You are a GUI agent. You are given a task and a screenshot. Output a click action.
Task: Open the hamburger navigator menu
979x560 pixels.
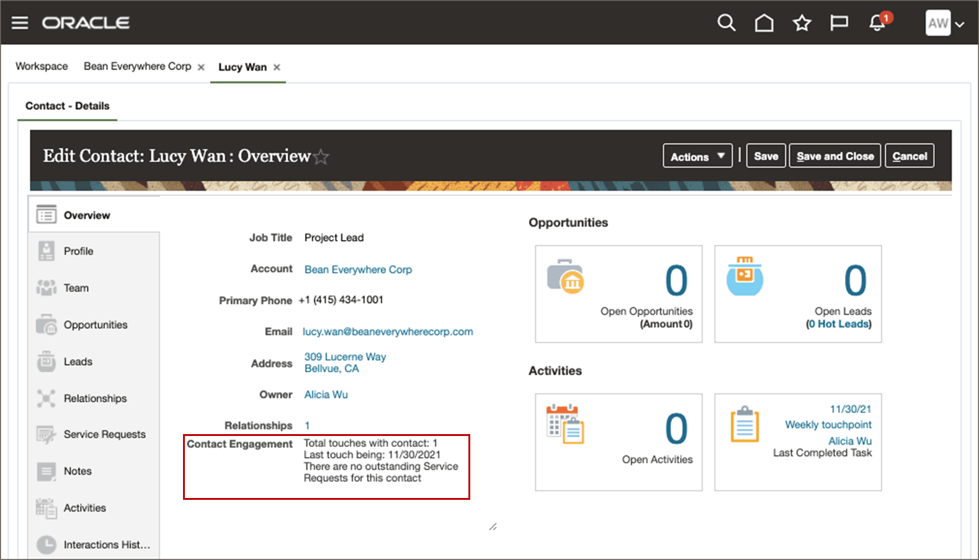(x=20, y=23)
